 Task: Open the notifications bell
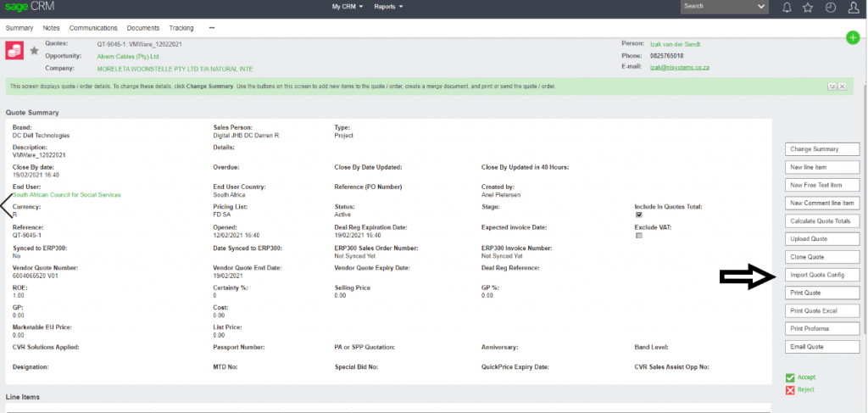pyautogui.click(x=787, y=8)
